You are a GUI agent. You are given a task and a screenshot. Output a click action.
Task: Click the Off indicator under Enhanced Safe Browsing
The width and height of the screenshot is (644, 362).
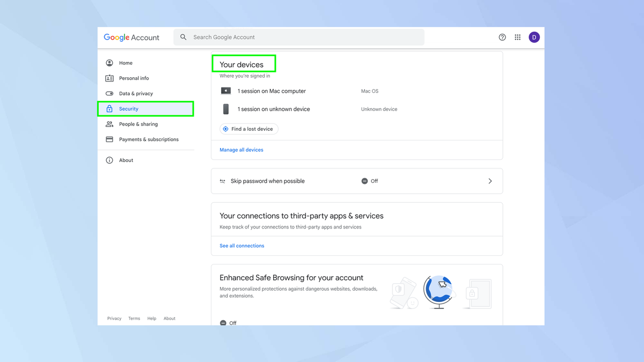pos(228,322)
